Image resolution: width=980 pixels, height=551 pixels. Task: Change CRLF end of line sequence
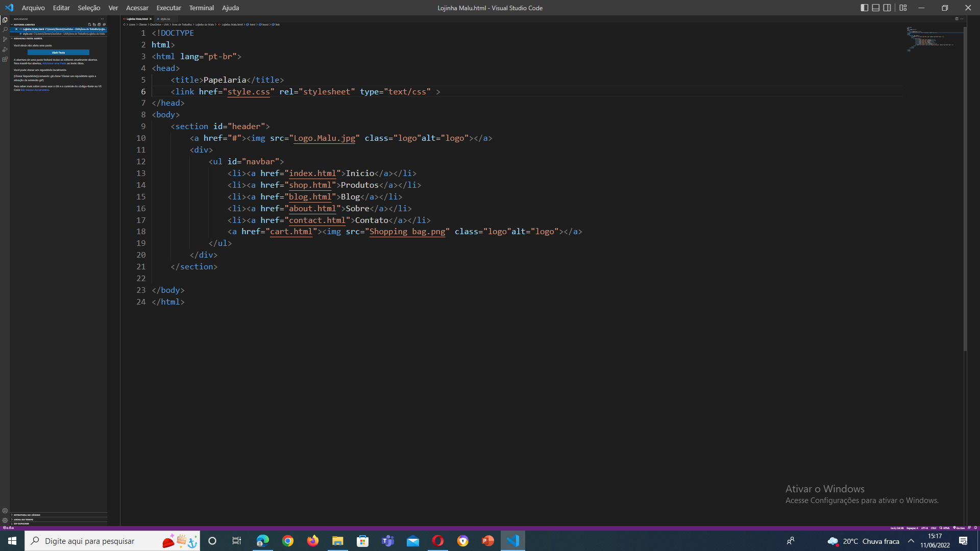(x=934, y=528)
